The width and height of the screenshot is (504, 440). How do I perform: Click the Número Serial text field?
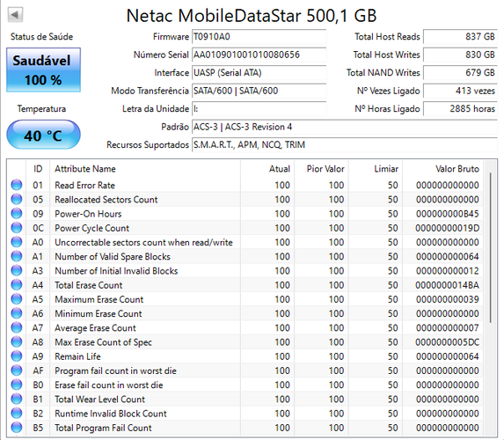[x=259, y=55]
